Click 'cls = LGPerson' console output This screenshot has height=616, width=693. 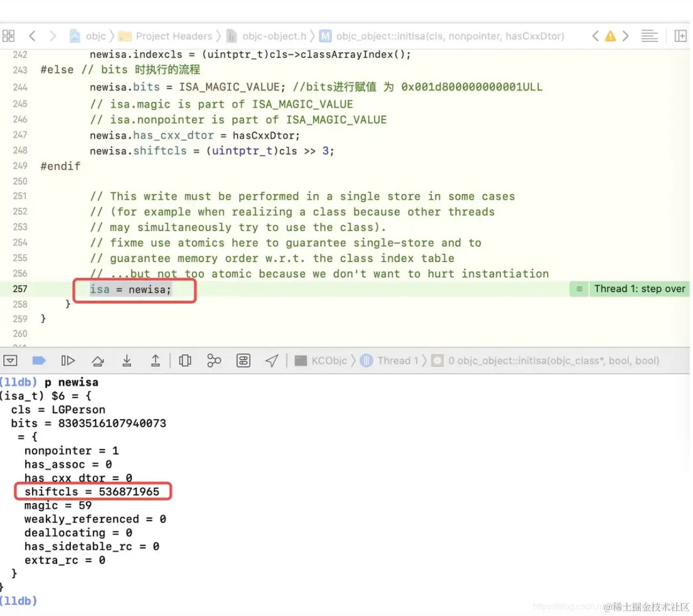(x=58, y=410)
